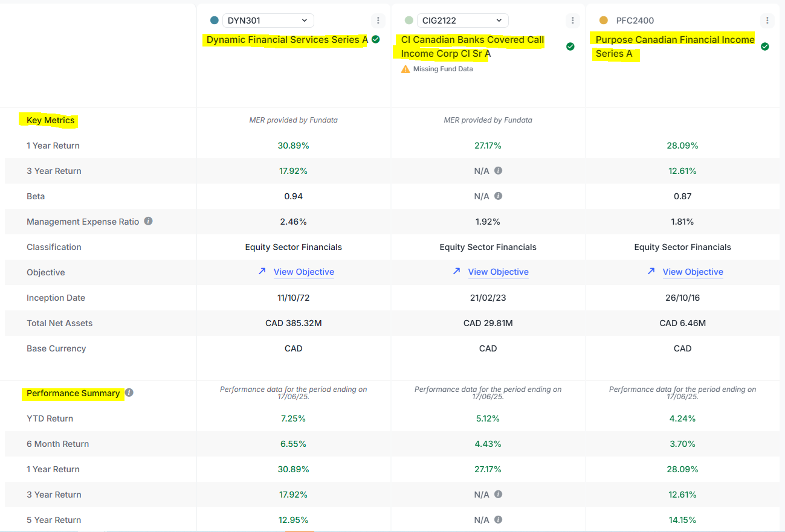
Task: Click the Beta value 0.94
Action: click(x=294, y=196)
